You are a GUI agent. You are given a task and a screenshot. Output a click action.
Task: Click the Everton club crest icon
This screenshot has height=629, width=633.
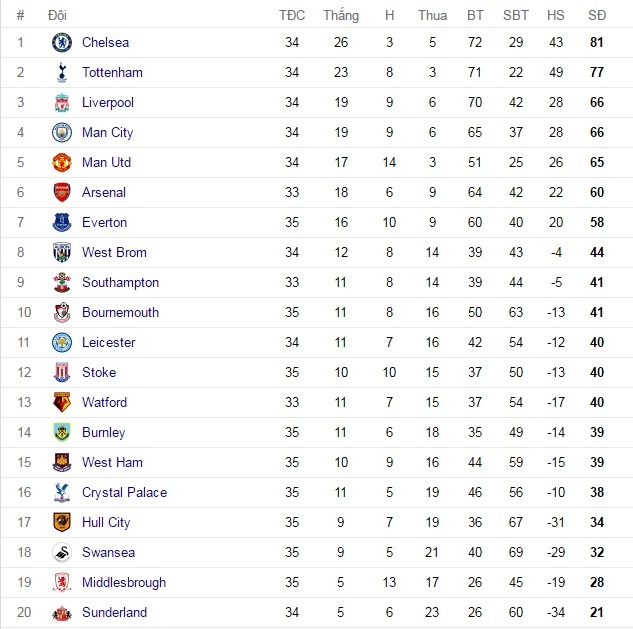62,223
